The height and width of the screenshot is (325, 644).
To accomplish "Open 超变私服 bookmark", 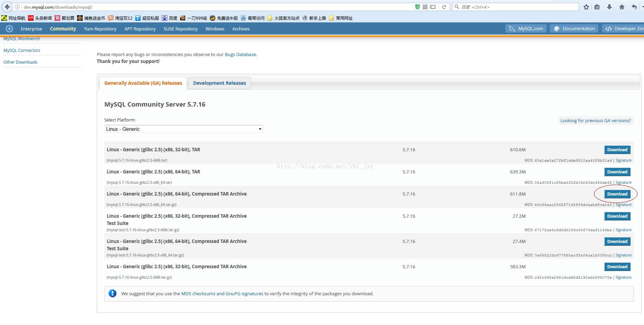I will pos(147,18).
